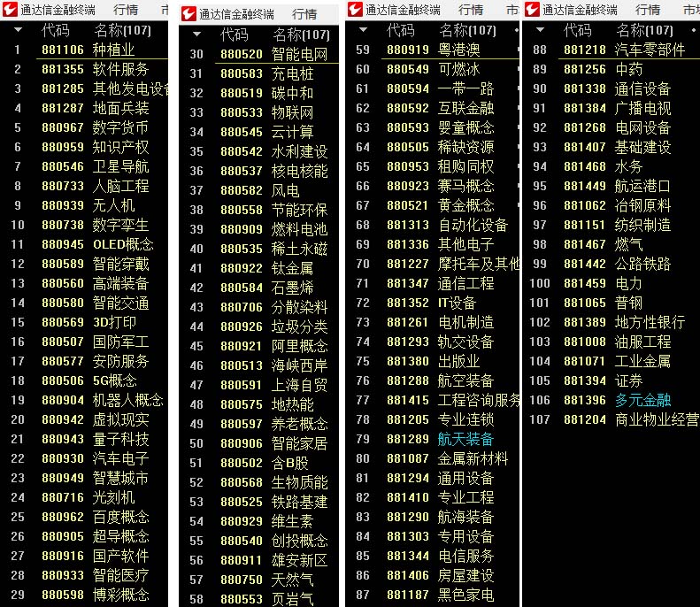Choose the 粤港澳 row with code 880919

click(x=458, y=50)
